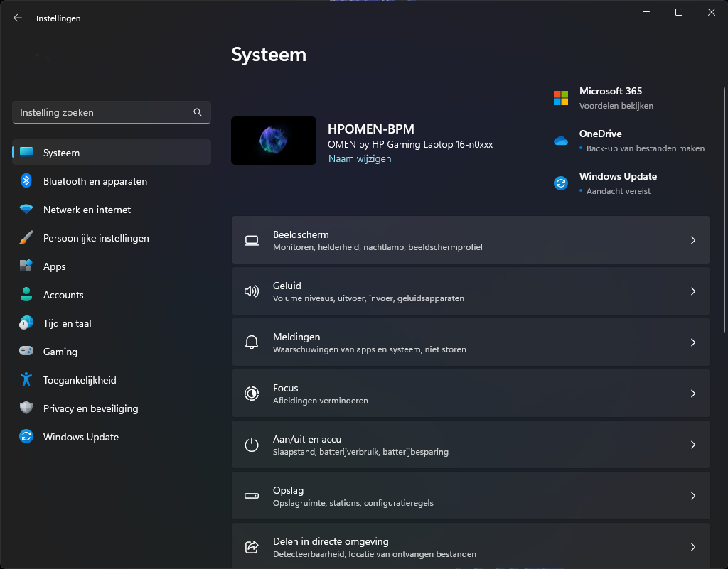
Task: Expand the Meldingen row chevron
Action: pos(692,342)
